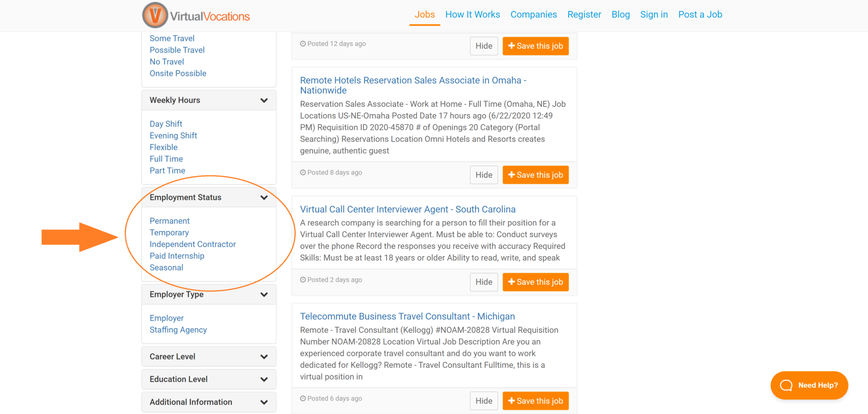
Task: Filter by Possible Travel
Action: tap(177, 50)
